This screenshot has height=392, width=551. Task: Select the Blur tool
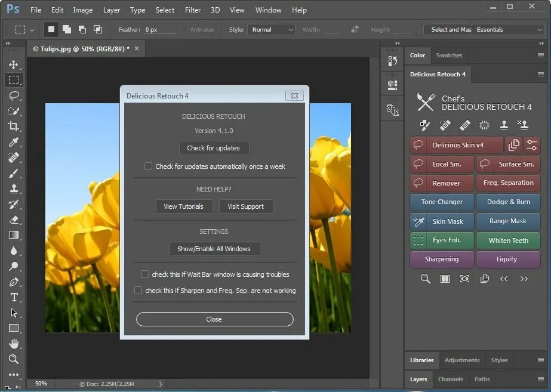click(x=14, y=251)
